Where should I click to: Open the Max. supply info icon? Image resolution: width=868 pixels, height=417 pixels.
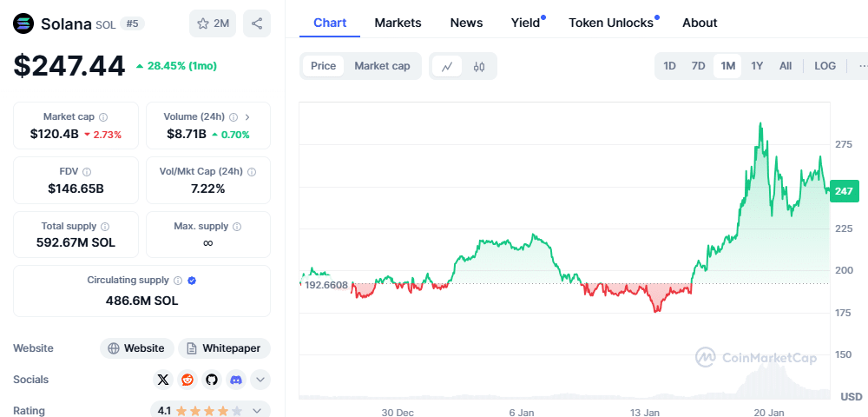(237, 227)
